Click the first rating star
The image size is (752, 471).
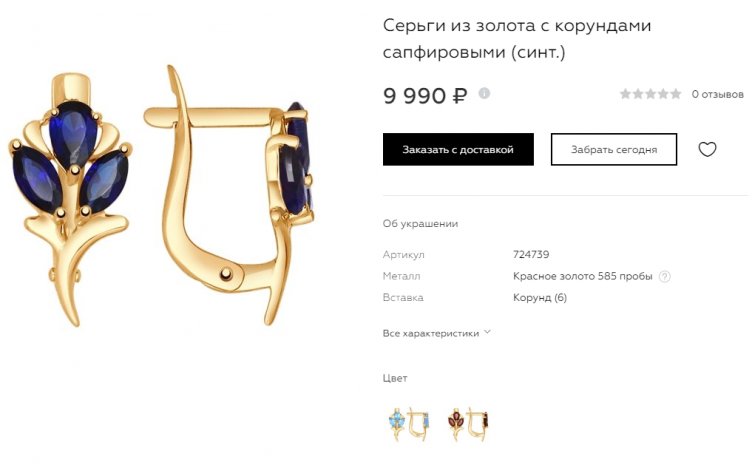click(625, 94)
